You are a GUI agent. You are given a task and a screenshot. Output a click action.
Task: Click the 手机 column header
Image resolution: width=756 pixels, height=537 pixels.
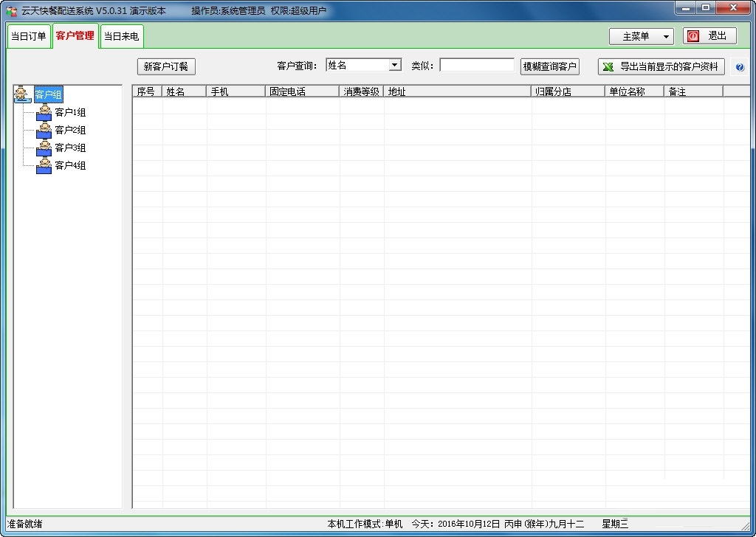coord(236,91)
